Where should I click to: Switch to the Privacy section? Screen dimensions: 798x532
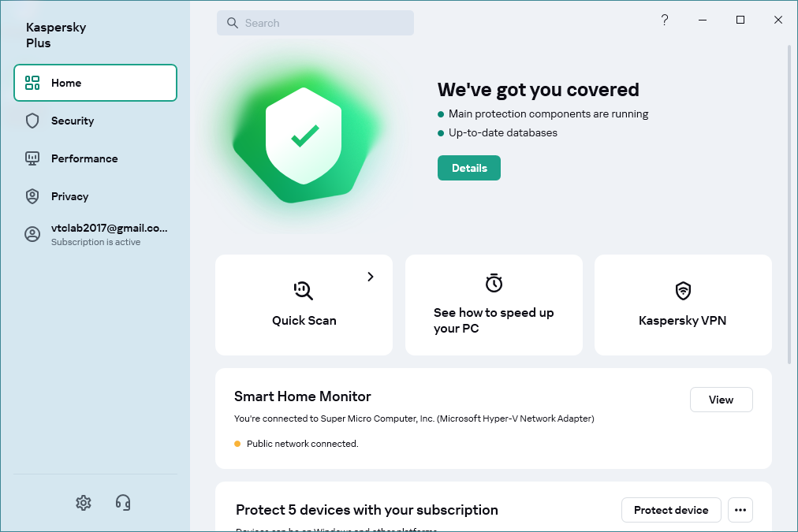click(69, 196)
